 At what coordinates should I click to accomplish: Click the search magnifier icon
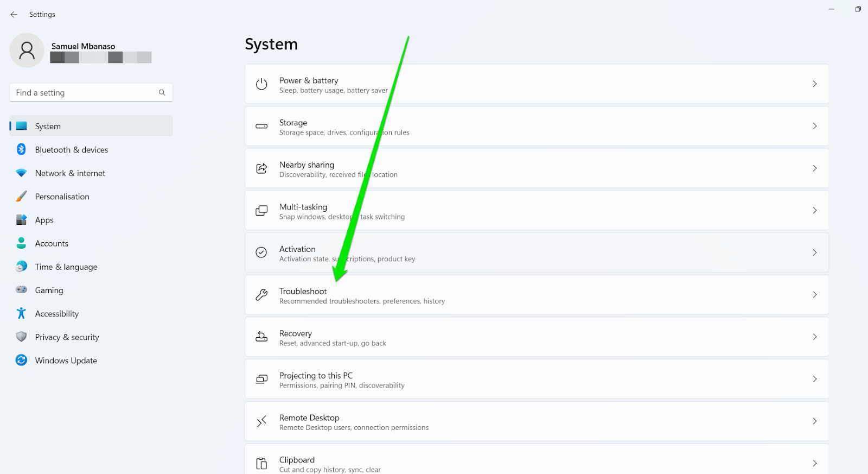(x=162, y=93)
